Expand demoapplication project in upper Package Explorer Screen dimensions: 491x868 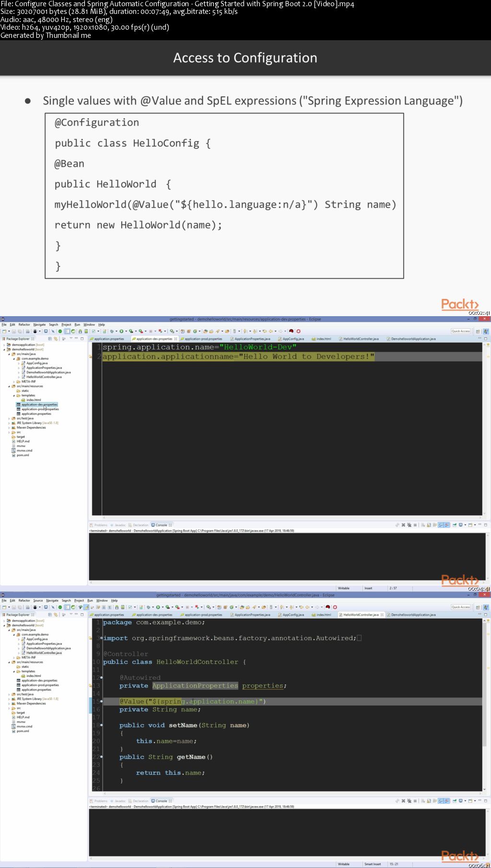tap(4, 344)
